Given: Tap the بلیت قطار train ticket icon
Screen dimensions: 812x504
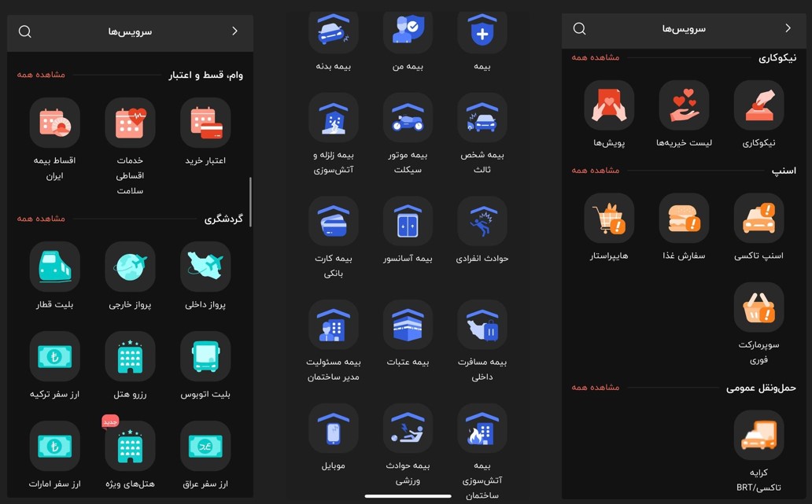Looking at the screenshot, I should tap(54, 267).
